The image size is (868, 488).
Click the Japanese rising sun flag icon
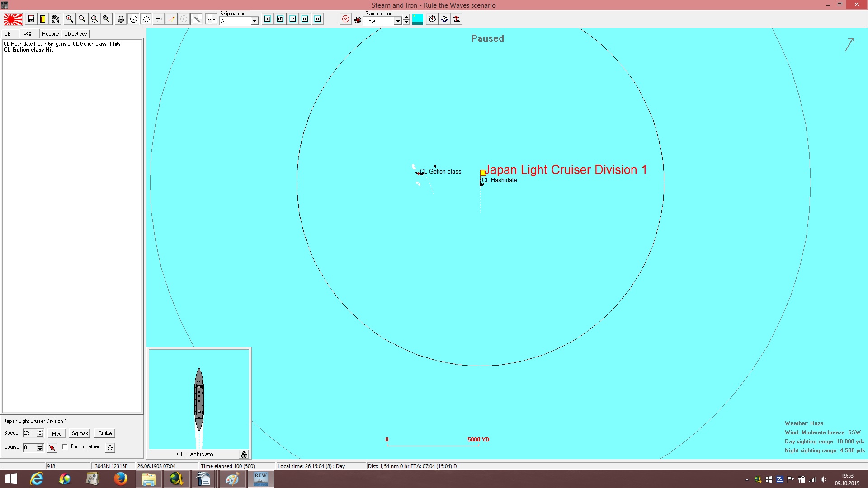[13, 19]
